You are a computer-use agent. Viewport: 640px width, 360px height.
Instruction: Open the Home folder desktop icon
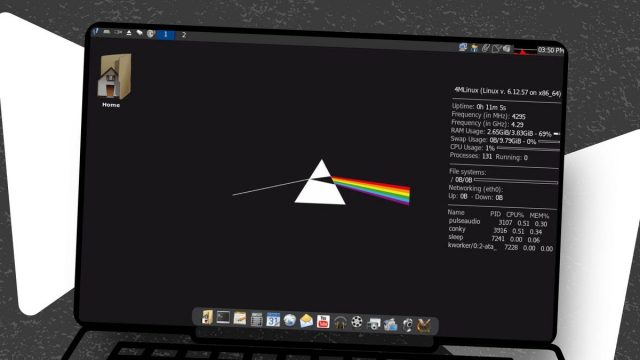pyautogui.click(x=113, y=80)
